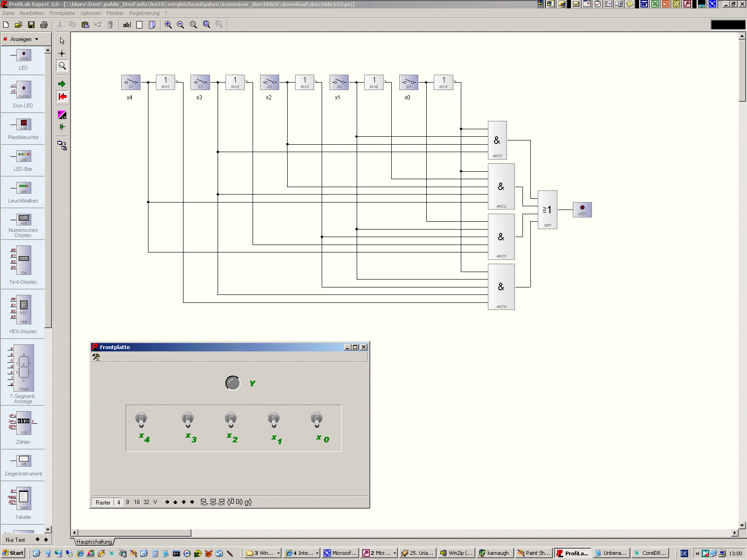This screenshot has width=747, height=560.
Task: Save the project with the floppy icon
Action: [31, 25]
